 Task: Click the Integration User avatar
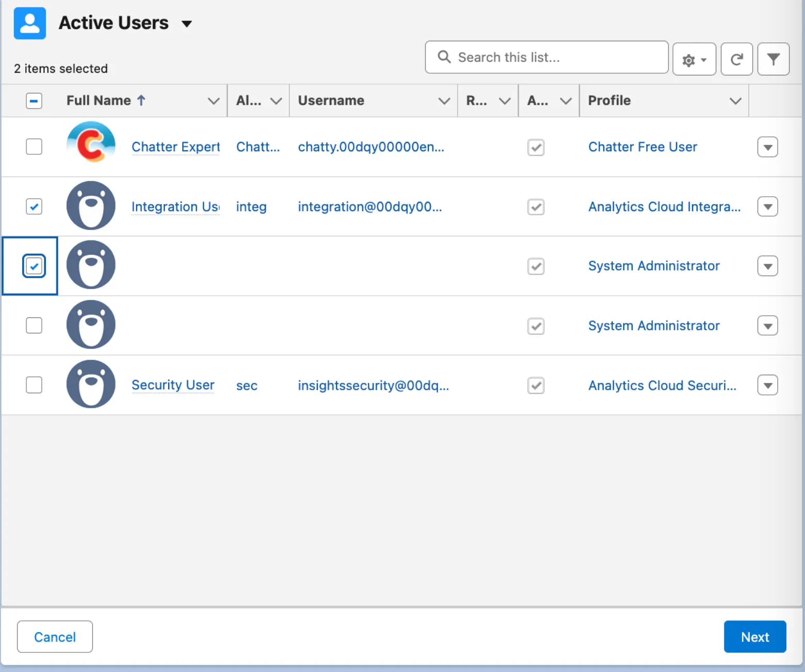[91, 205]
